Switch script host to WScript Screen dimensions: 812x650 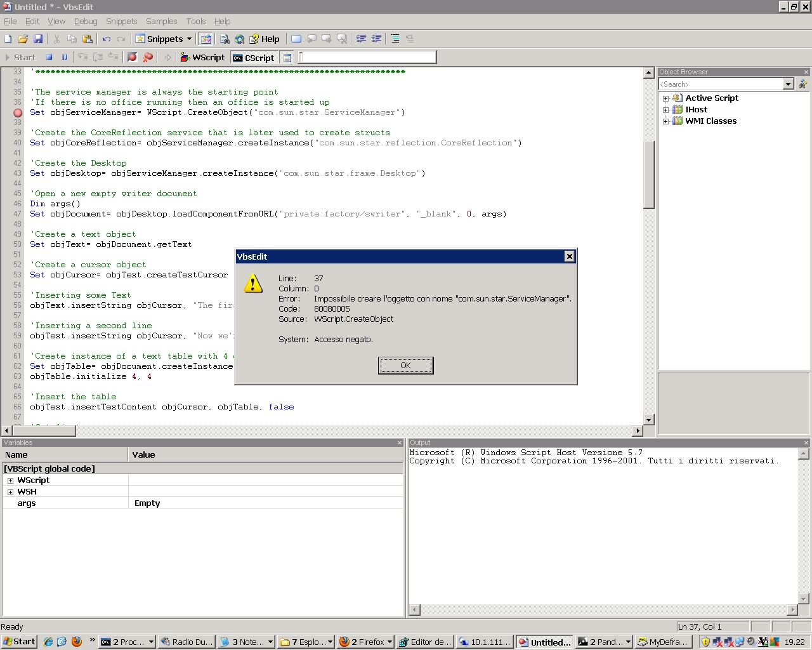tap(202, 57)
